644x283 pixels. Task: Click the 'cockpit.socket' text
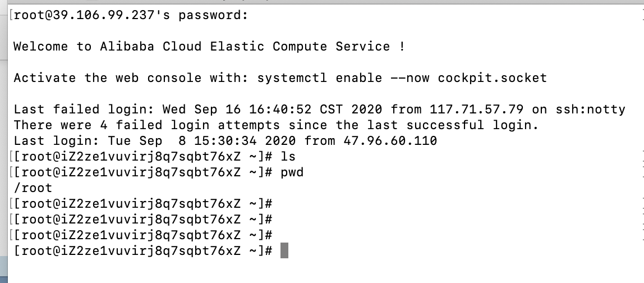coord(492,78)
